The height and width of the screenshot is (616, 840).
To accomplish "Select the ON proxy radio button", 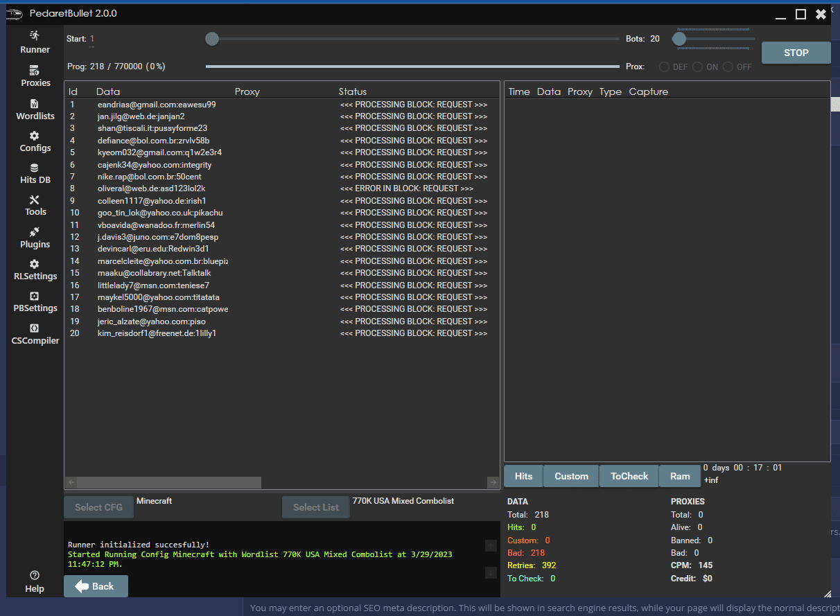I will (x=697, y=67).
